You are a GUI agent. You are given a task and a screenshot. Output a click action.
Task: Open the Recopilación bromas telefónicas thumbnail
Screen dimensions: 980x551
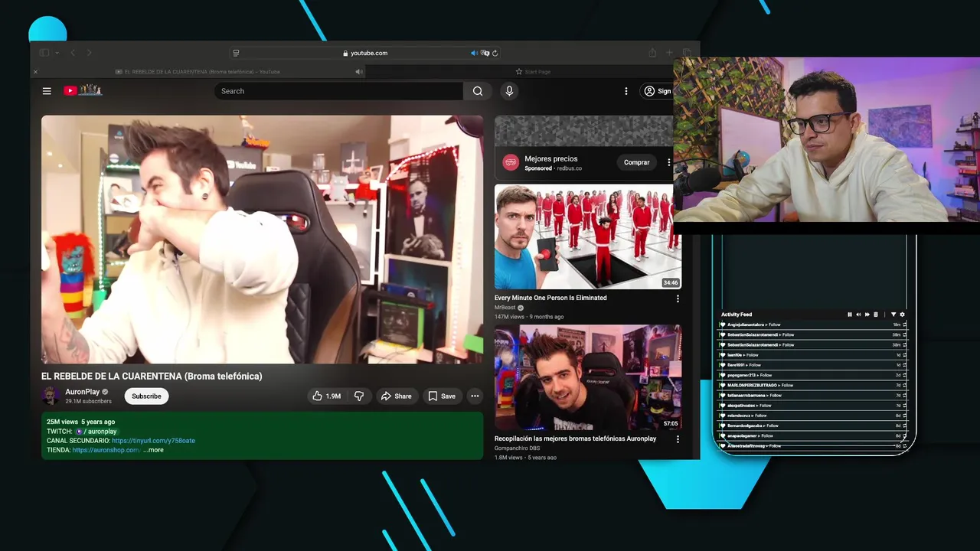tap(588, 377)
